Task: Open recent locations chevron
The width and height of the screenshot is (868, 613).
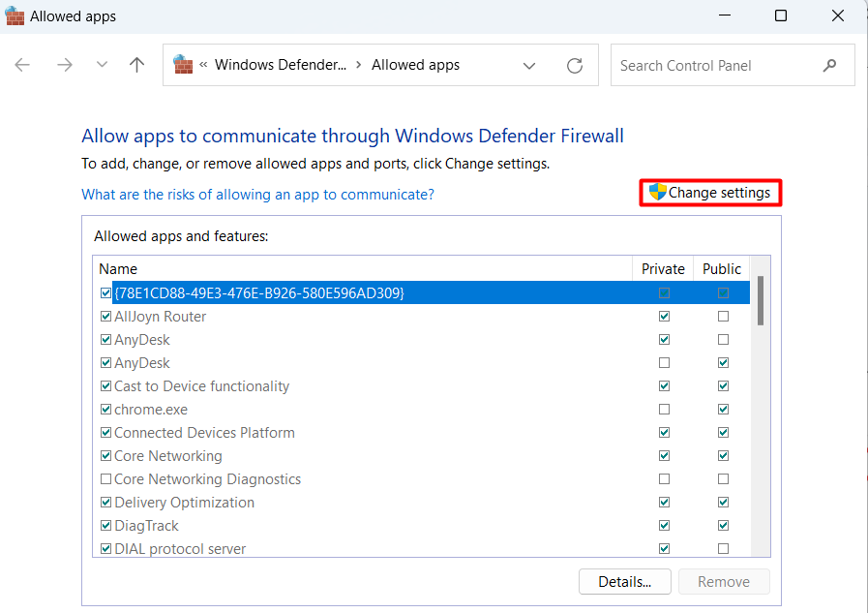Action: (x=102, y=65)
